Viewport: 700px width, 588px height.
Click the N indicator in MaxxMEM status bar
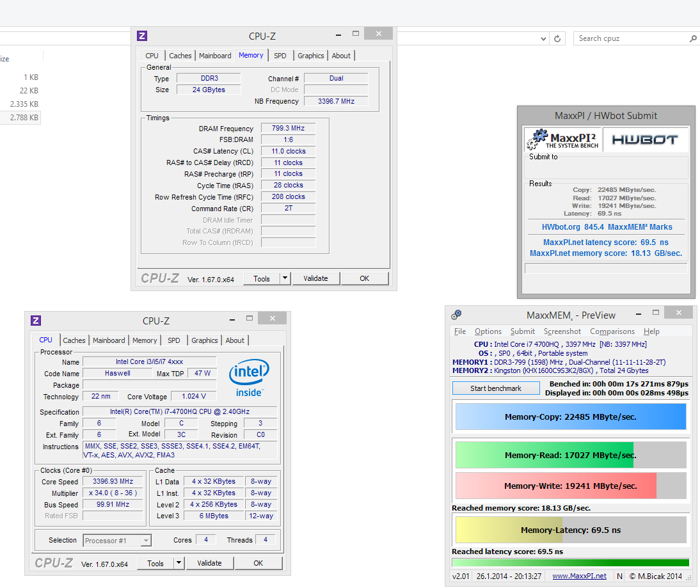tap(619, 576)
